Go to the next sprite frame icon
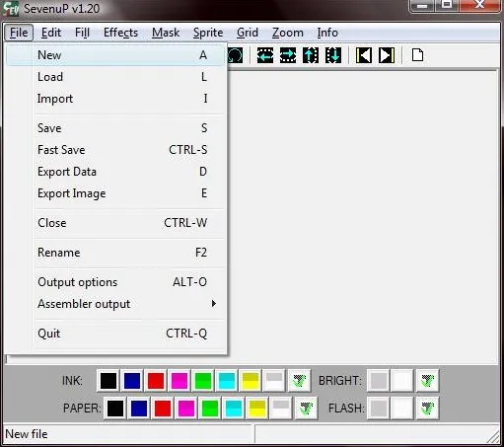Screen dimensions: 504x447 tap(387, 55)
